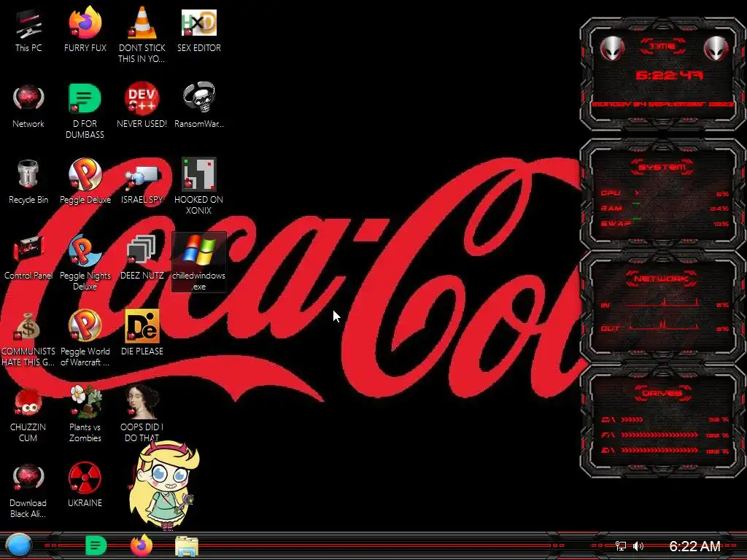Click the volume speaker tray icon
Image resolution: width=747 pixels, height=560 pixels.
[x=638, y=545]
